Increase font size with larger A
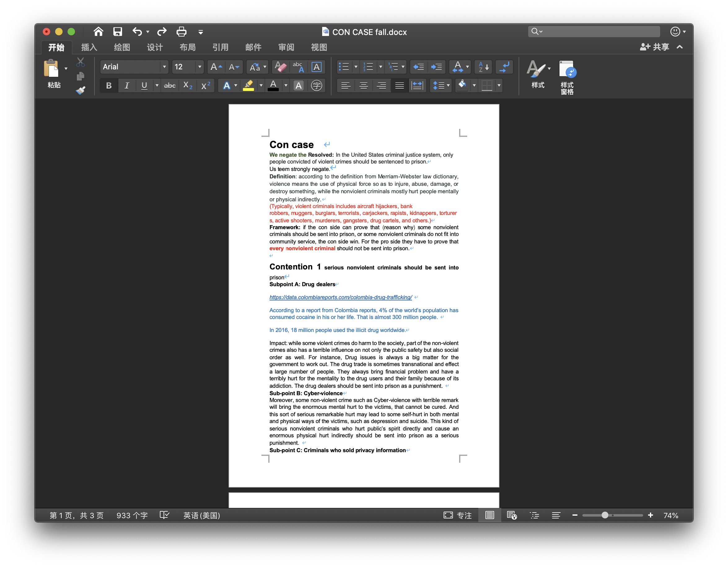Viewport: 728px width, 568px height. (216, 67)
